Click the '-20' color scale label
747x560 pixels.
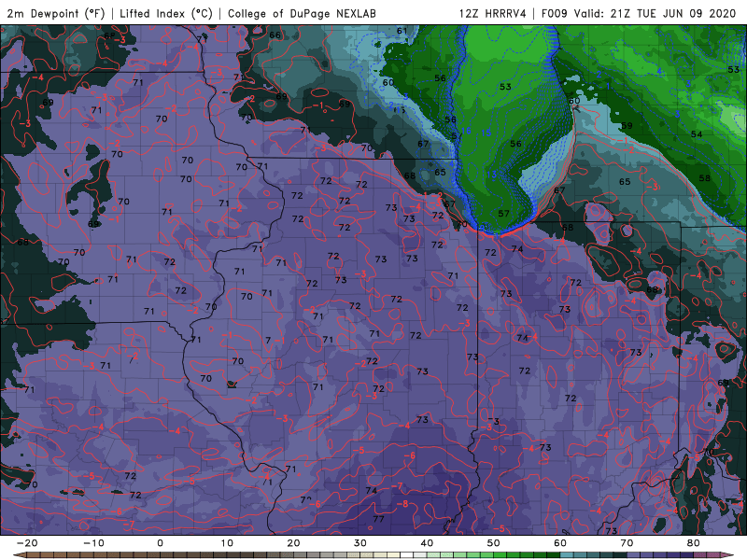(x=27, y=543)
